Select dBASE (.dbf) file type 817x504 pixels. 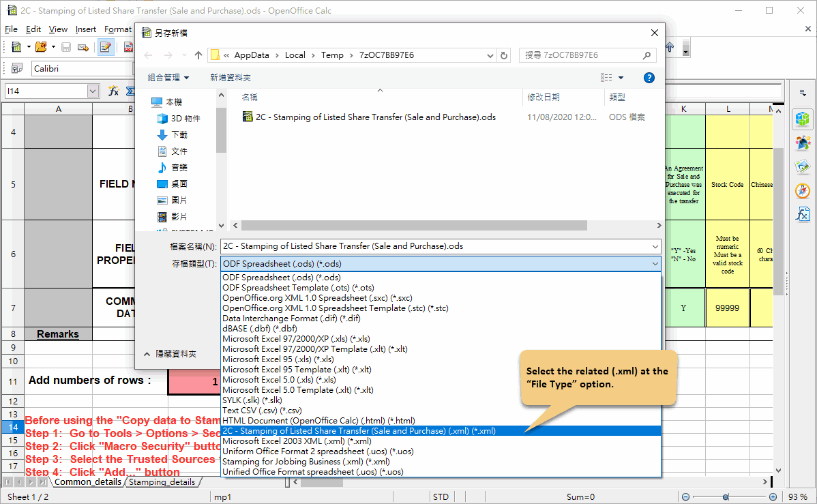pyautogui.click(x=441, y=329)
